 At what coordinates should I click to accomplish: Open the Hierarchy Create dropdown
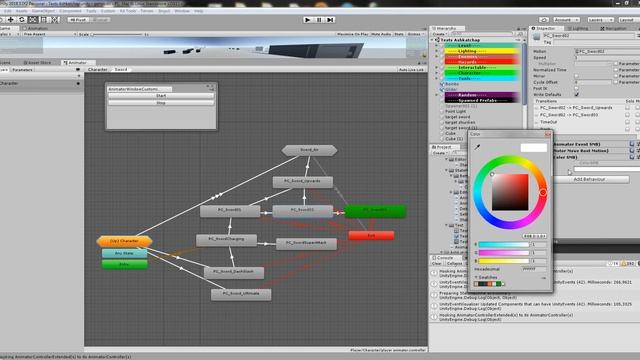click(x=440, y=34)
